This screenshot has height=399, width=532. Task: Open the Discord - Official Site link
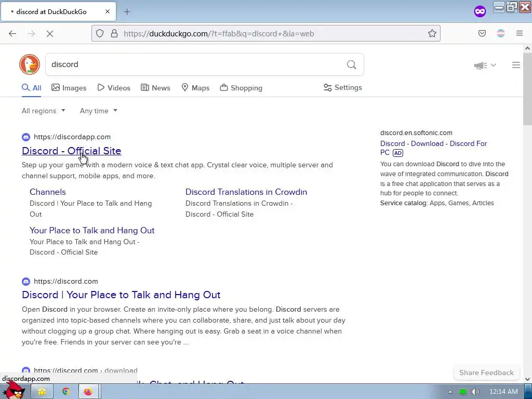coord(72,151)
